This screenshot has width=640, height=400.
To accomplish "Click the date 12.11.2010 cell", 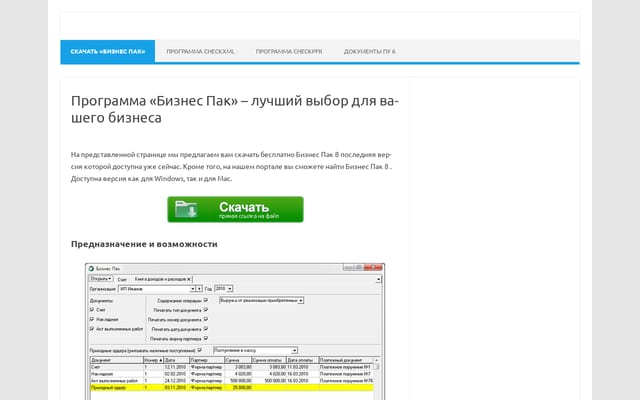I will click(175, 367).
